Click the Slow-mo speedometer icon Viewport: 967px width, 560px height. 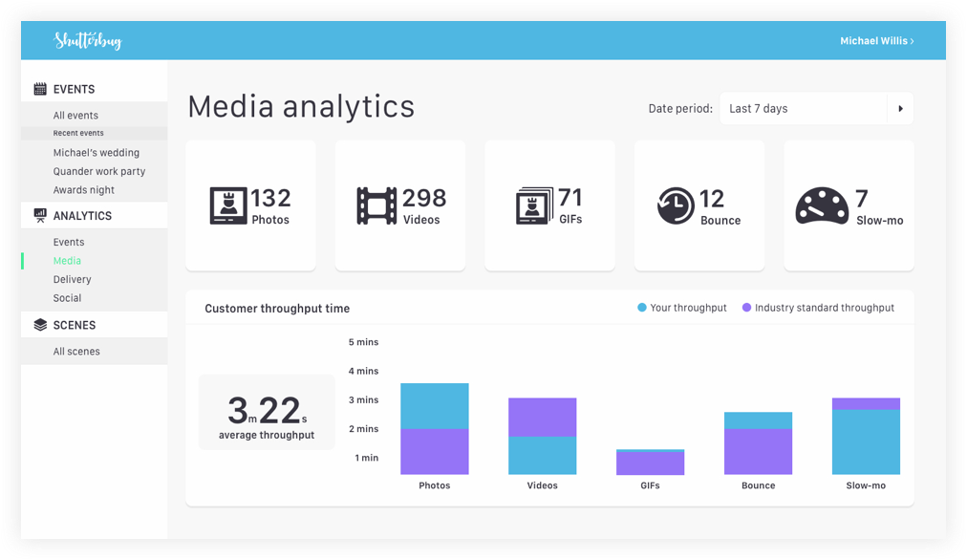tap(822, 205)
